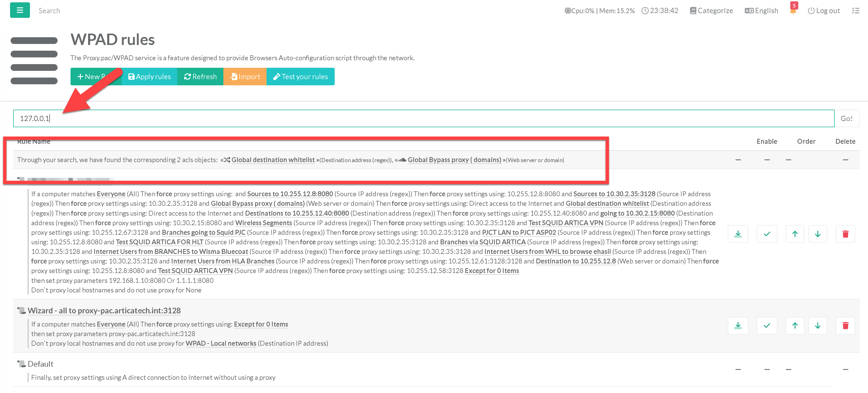Delete the Wizard proxy-pac rule via trash icon
The image size is (868, 393).
point(845,326)
